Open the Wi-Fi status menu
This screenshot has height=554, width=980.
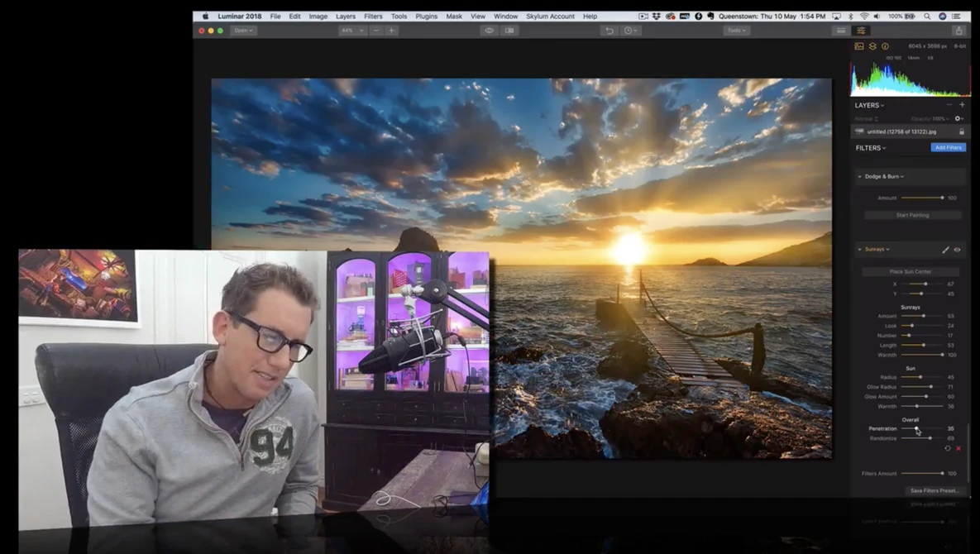pyautogui.click(x=864, y=17)
